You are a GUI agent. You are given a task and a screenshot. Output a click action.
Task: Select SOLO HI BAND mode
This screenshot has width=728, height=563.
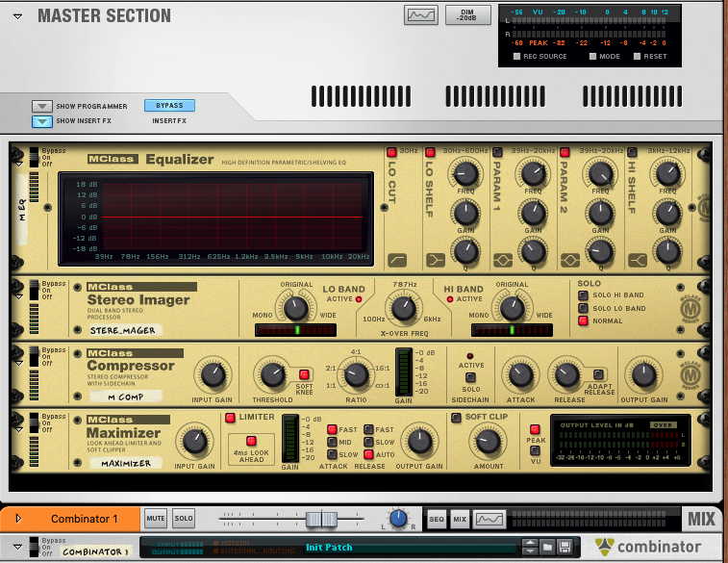coord(583,294)
